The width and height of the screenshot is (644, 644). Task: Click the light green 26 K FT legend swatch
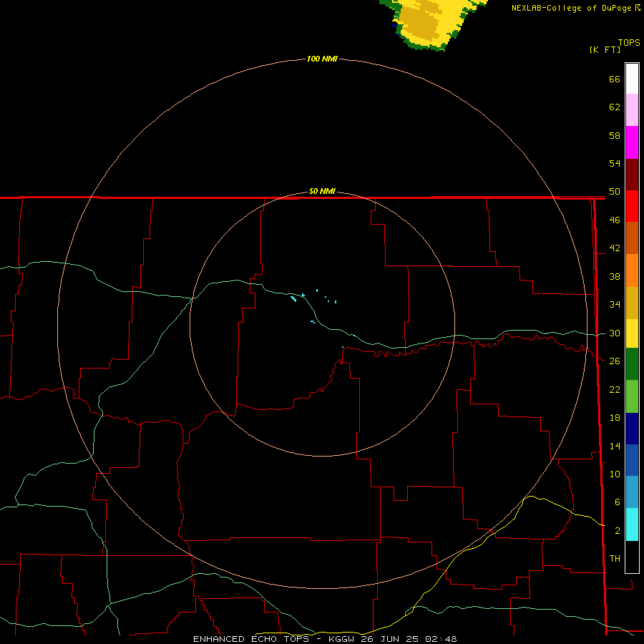pyautogui.click(x=632, y=396)
